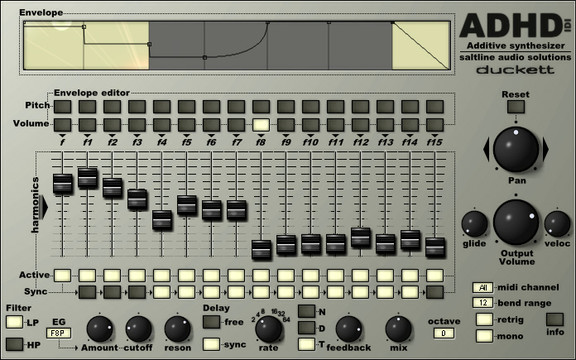Click the duckett brand text
The width and height of the screenshot is (576, 360).
515,69
